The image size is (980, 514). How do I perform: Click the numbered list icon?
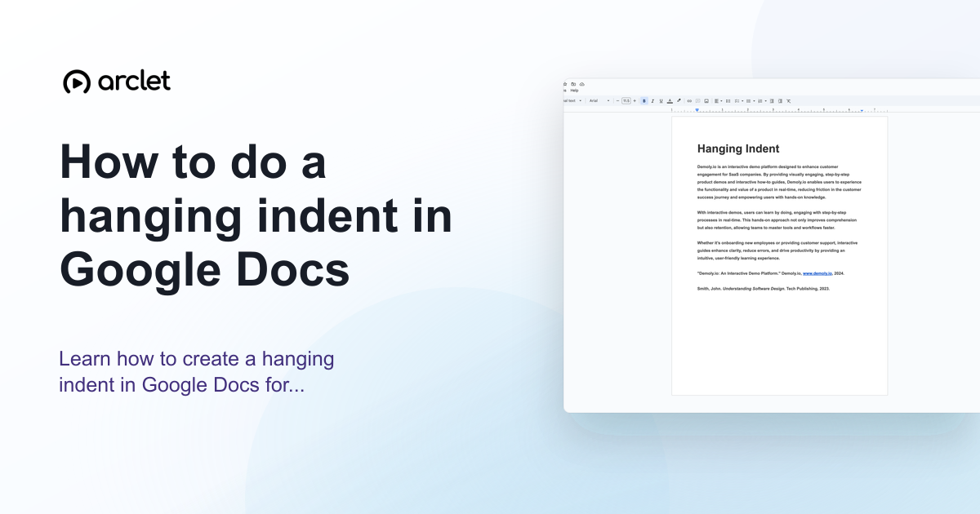[759, 100]
